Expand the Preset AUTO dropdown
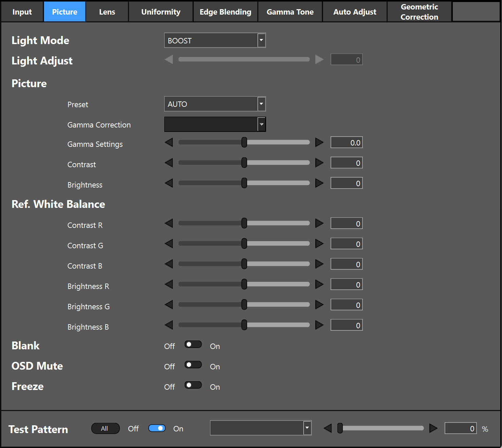Viewport: 502px width, 448px height. (215, 104)
